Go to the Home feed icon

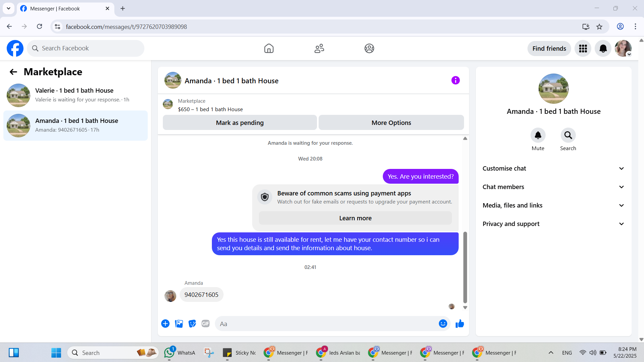point(269,48)
